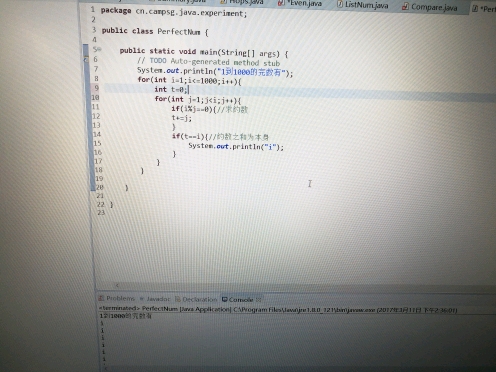Click the Console view icon
Screen dimensions: 496x372
coord(225,299)
